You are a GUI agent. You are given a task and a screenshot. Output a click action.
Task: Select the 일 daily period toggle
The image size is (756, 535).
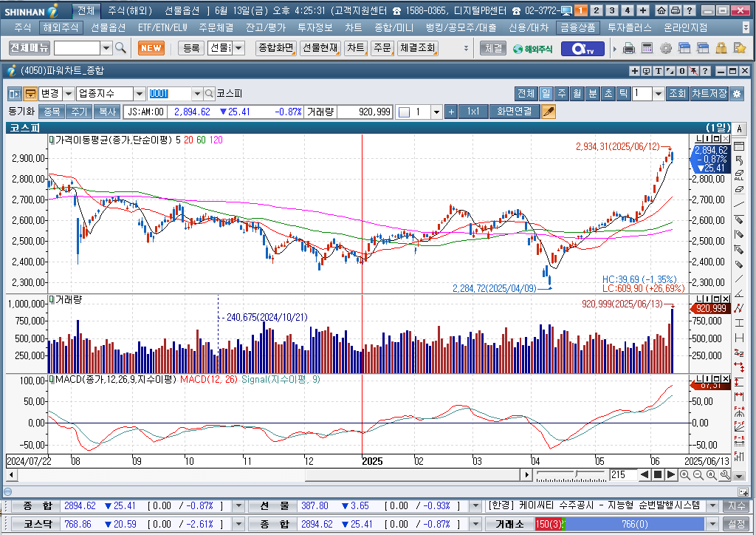click(546, 94)
